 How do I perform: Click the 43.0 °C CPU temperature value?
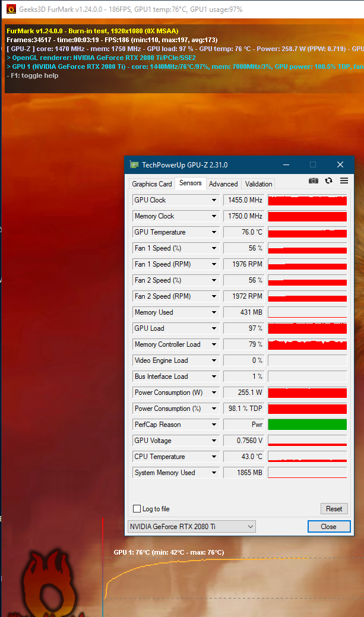click(x=244, y=457)
